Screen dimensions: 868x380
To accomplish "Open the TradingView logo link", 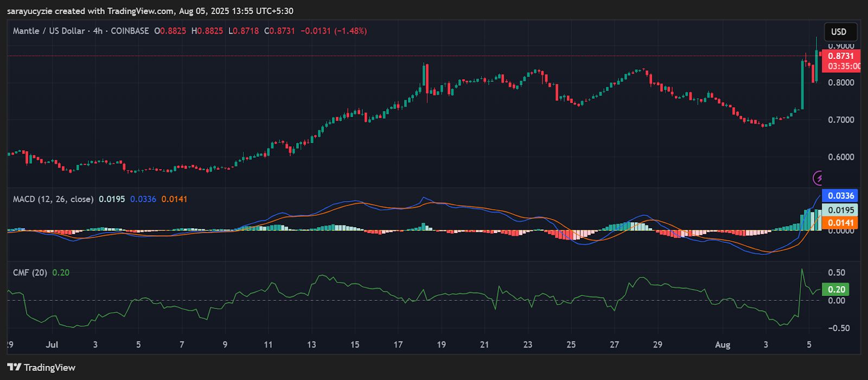I will coord(41,368).
